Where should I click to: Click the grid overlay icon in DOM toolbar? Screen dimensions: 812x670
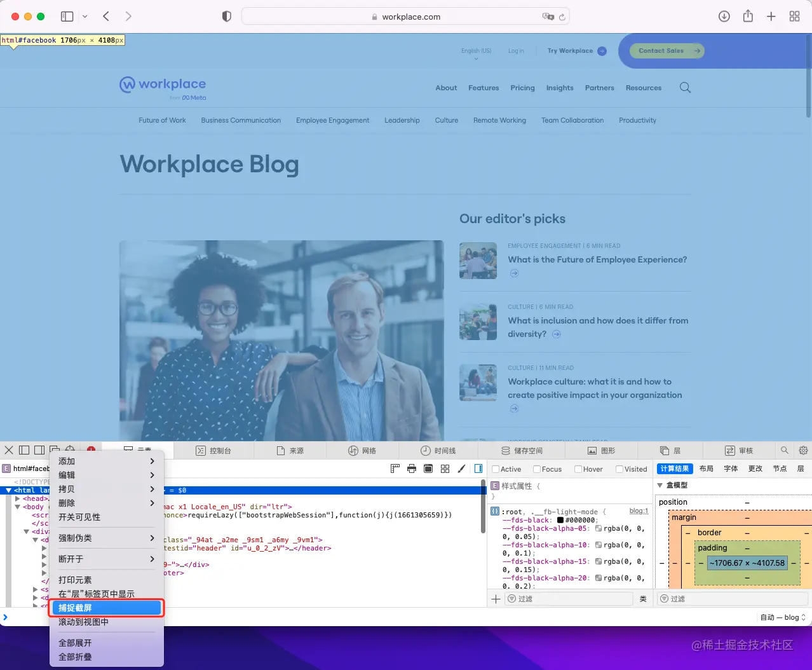445,468
